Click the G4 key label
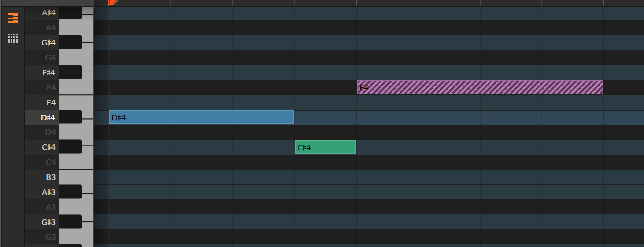This screenshot has width=644, height=247. coord(51,58)
